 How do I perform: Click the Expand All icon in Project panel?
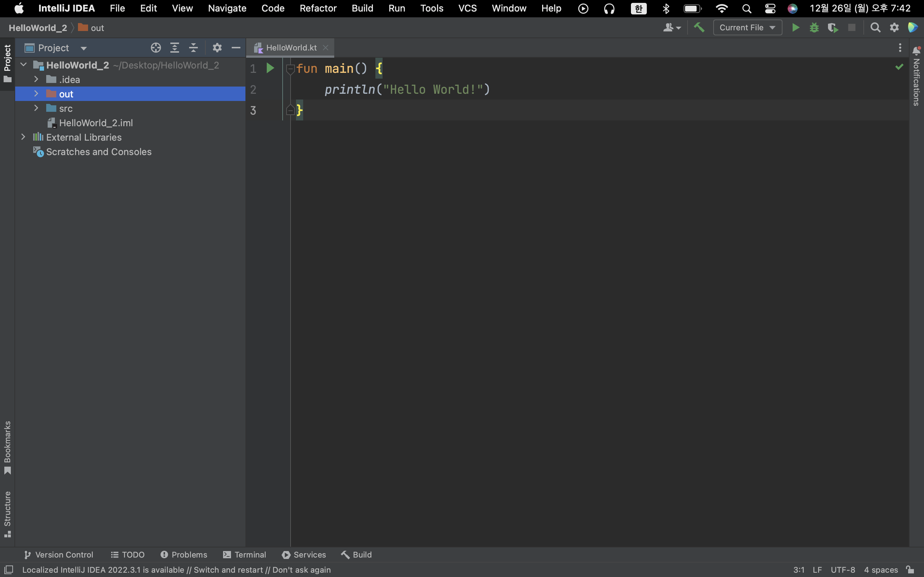pos(174,48)
